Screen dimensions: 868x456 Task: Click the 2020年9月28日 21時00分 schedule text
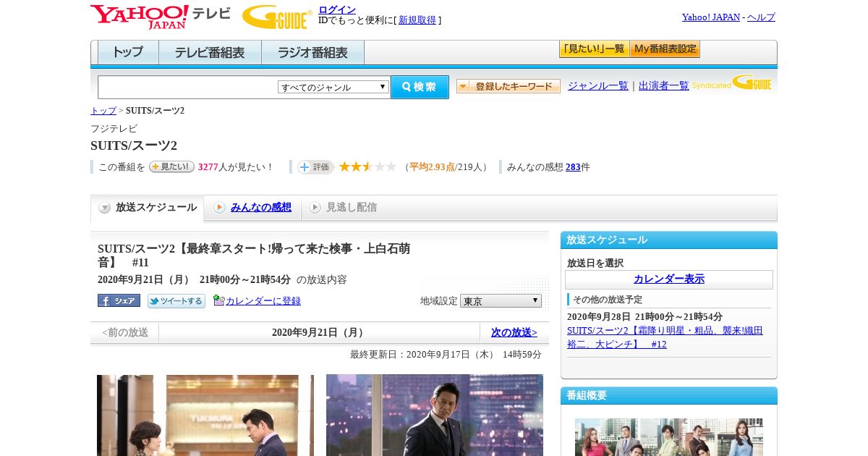point(644,317)
